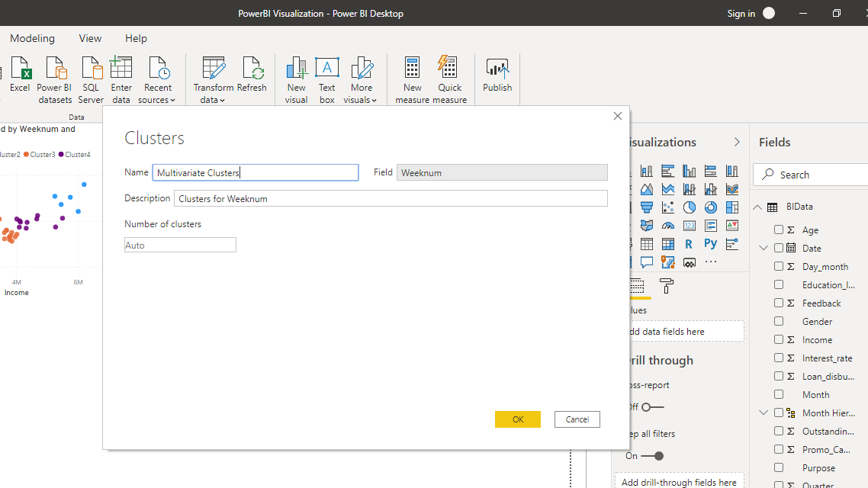The width and height of the screenshot is (868, 488).
Task: Add a Text box from the ribbon
Action: [327, 80]
